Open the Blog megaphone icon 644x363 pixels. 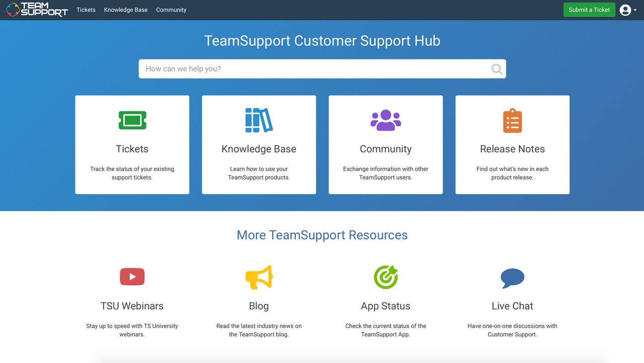[x=259, y=276]
